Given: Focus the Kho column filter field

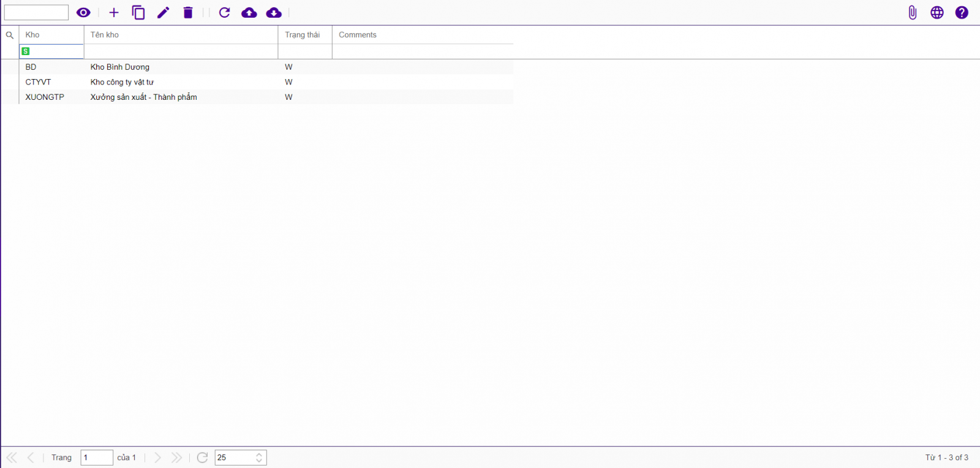Looking at the screenshot, I should [51, 51].
